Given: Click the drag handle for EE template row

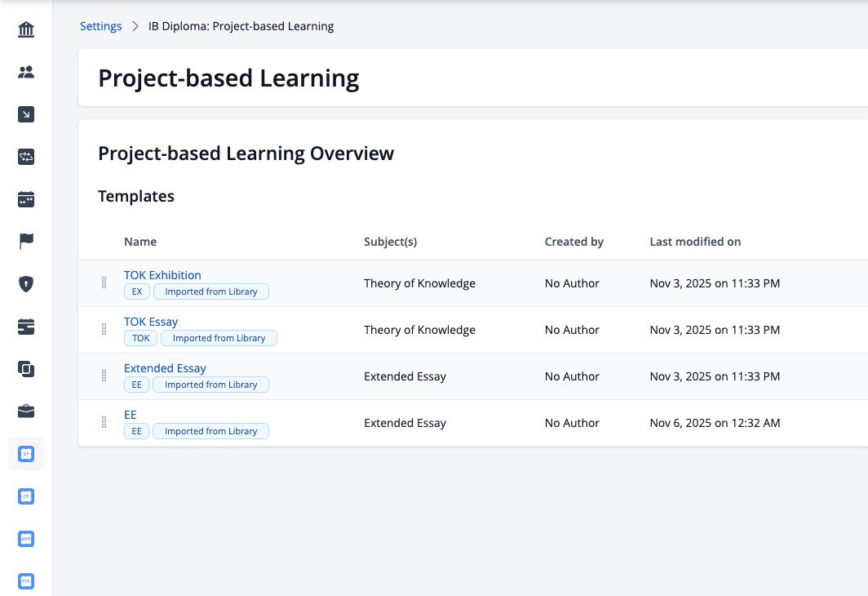Looking at the screenshot, I should 104,423.
